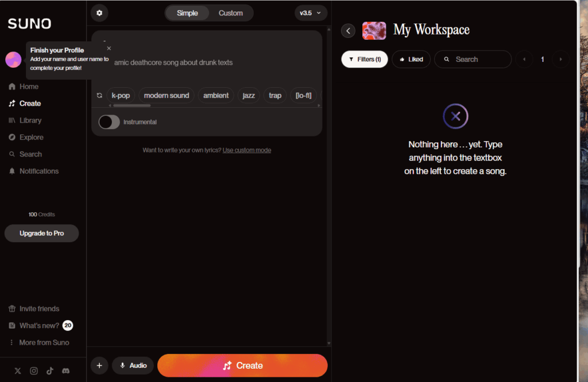This screenshot has width=588, height=382.
Task: Click the style tags horizontal scrollbar
Action: click(x=132, y=106)
